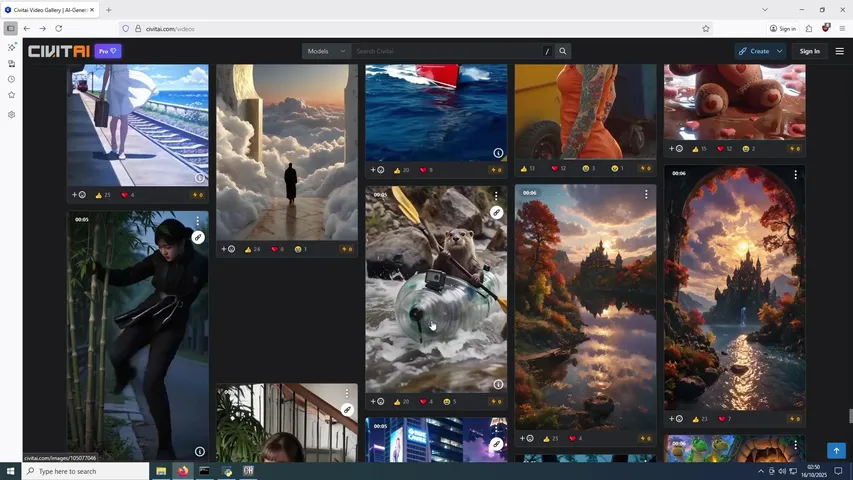Image resolution: width=853 pixels, height=480 pixels.
Task: Click the civitai.com/videos address bar
Action: [416, 28]
